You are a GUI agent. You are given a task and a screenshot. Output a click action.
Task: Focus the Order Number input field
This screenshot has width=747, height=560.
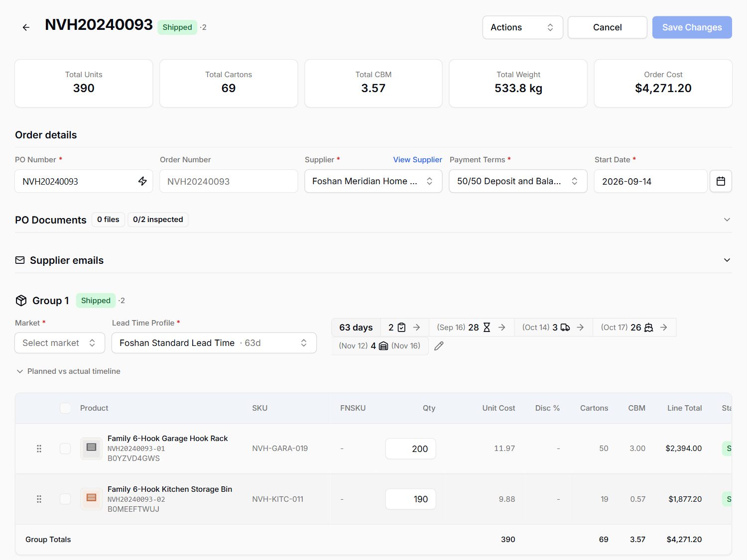pyautogui.click(x=229, y=181)
